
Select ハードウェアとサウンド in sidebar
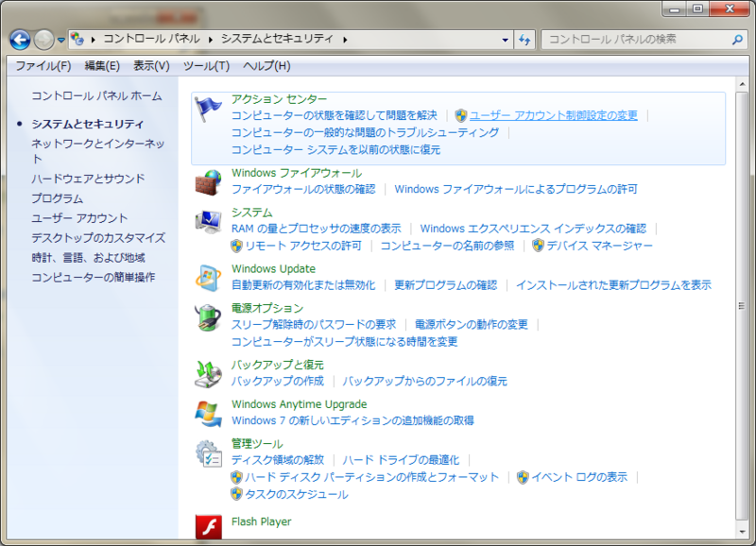click(x=88, y=179)
